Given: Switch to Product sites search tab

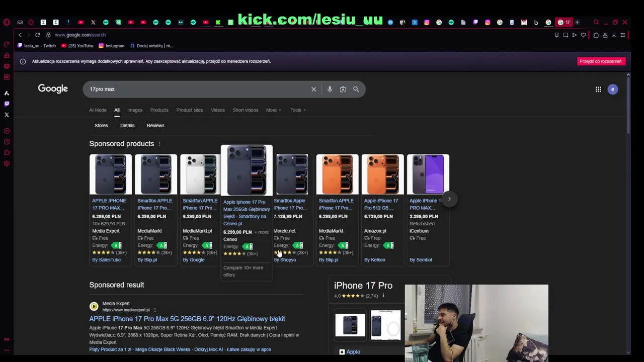Looking at the screenshot, I should tap(189, 110).
